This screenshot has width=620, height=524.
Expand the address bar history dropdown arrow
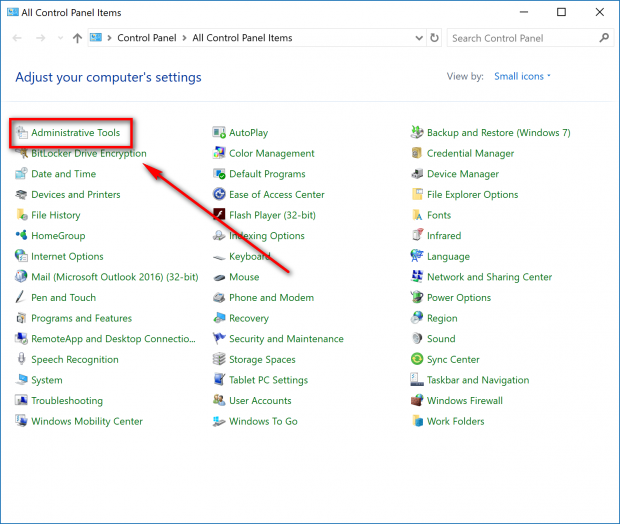[419, 38]
